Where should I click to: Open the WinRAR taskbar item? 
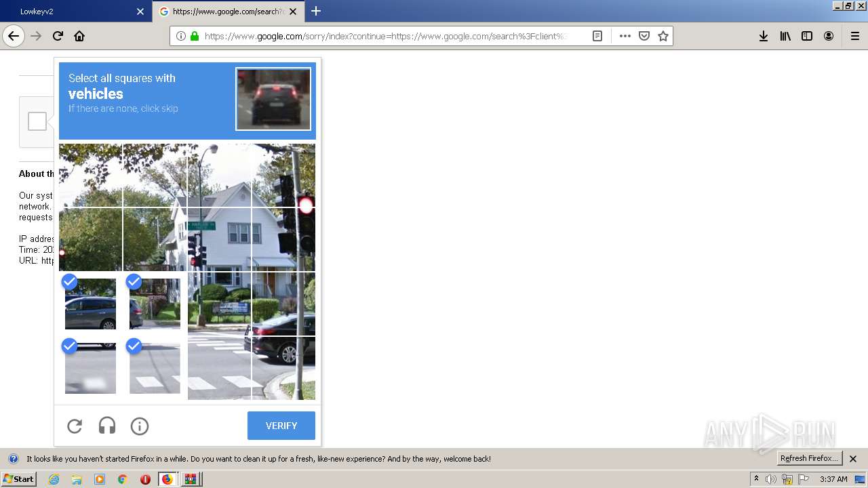(x=191, y=479)
